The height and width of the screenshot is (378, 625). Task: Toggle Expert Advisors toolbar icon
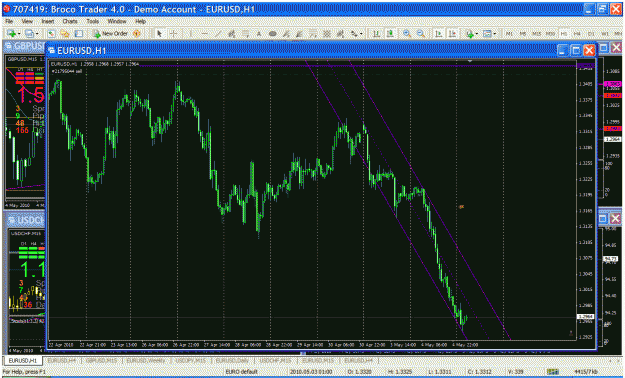point(137,34)
